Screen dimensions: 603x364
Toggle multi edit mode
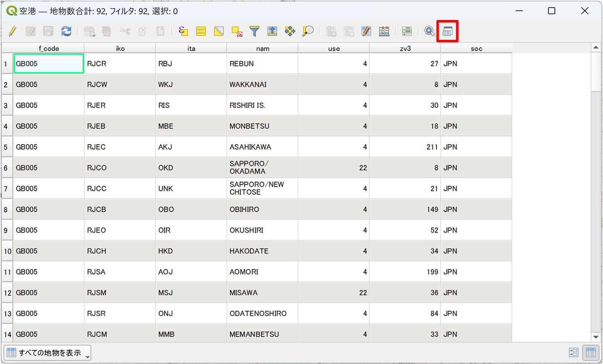(31, 31)
